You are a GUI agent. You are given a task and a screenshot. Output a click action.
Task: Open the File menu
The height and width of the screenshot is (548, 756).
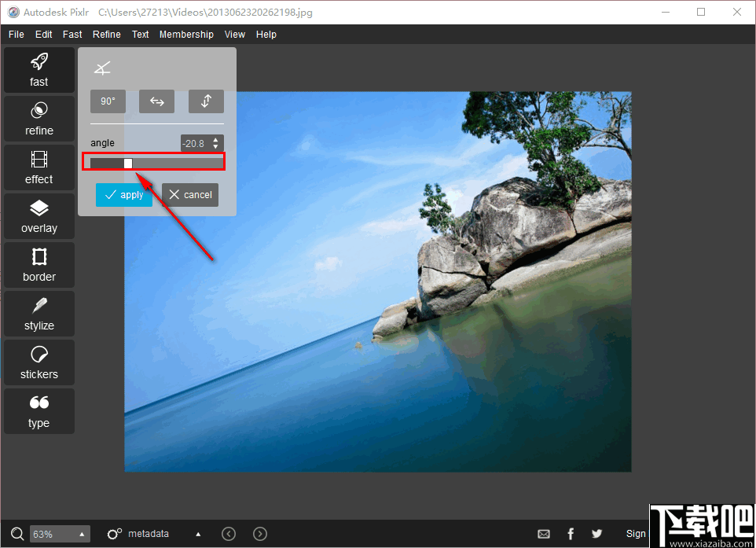(x=16, y=35)
